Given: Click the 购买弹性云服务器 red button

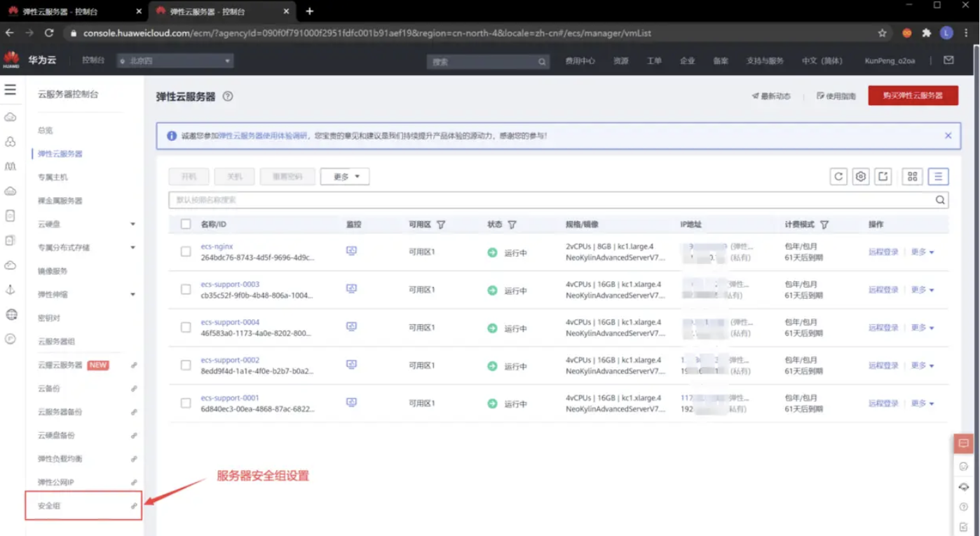Looking at the screenshot, I should tap(913, 95).
